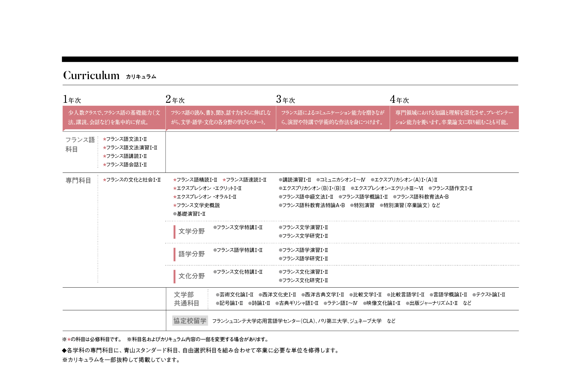
Task: Click フランス語学研究Ⅰ・Ⅱ course
Action: pos(304,259)
